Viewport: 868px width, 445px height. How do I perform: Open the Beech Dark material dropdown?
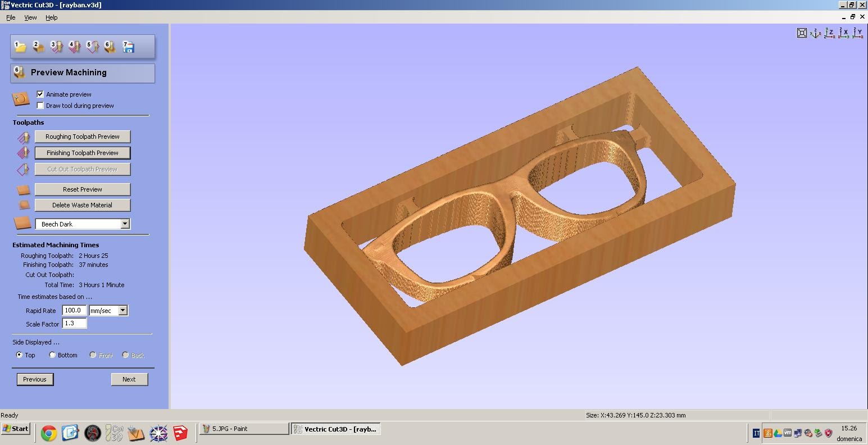pyautogui.click(x=83, y=224)
